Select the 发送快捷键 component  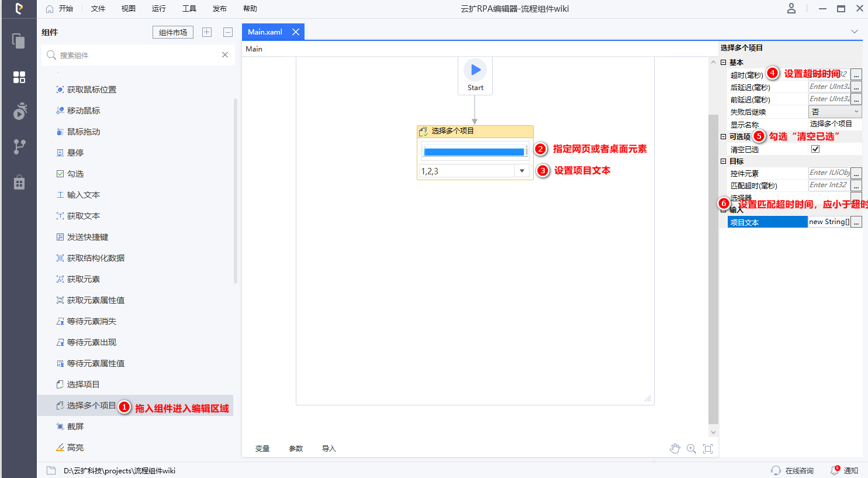[87, 237]
